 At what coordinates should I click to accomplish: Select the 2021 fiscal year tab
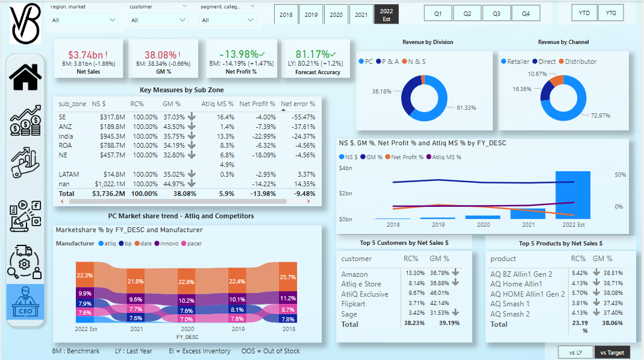[361, 14]
